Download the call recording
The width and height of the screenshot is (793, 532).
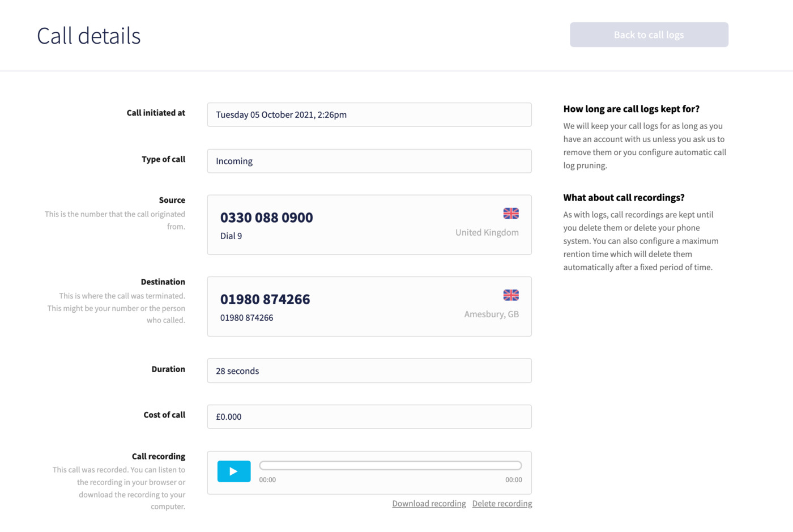point(429,503)
